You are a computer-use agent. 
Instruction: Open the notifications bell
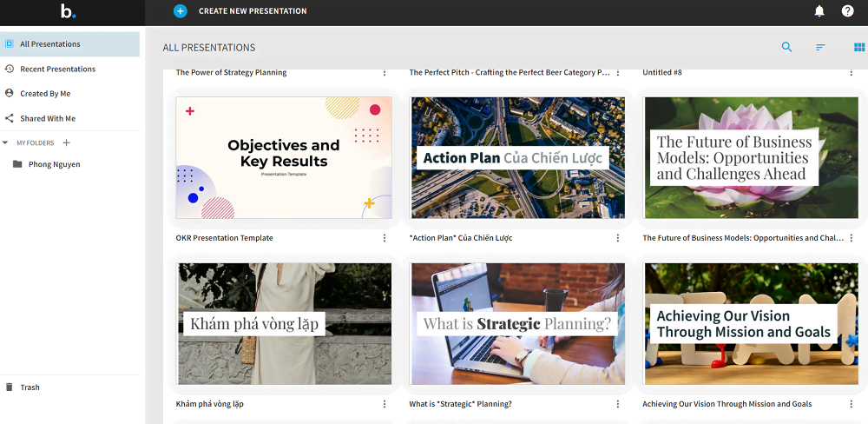coord(819,11)
